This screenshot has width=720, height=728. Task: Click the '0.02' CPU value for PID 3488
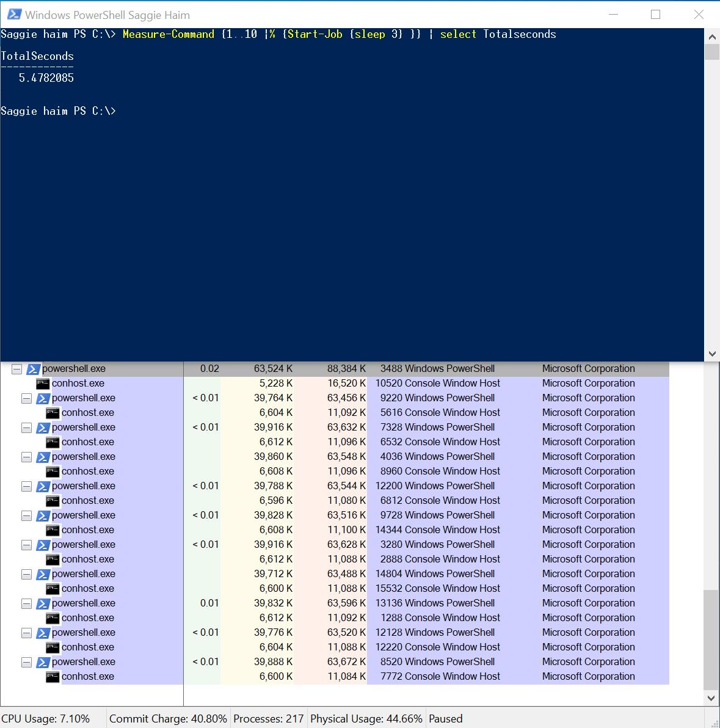tap(209, 369)
